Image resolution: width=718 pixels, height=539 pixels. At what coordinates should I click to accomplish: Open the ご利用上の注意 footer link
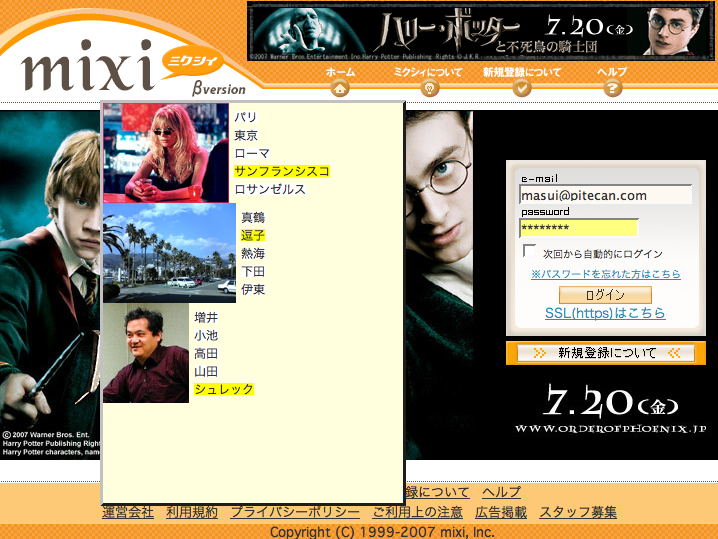[x=417, y=512]
